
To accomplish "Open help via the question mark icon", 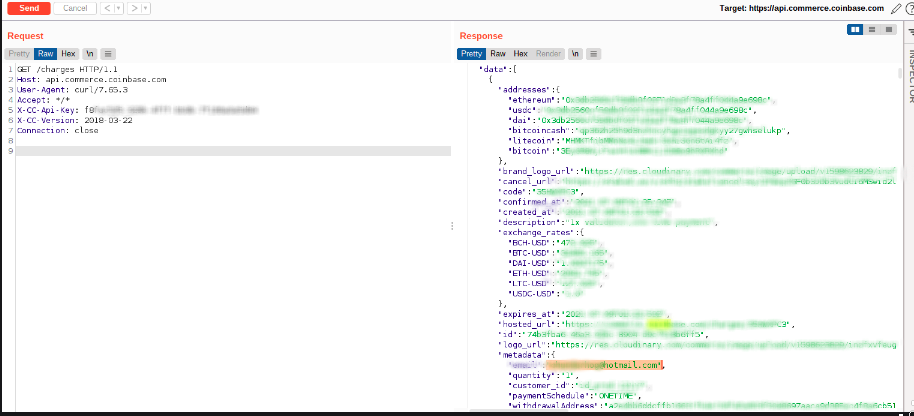I will pyautogui.click(x=909, y=8).
